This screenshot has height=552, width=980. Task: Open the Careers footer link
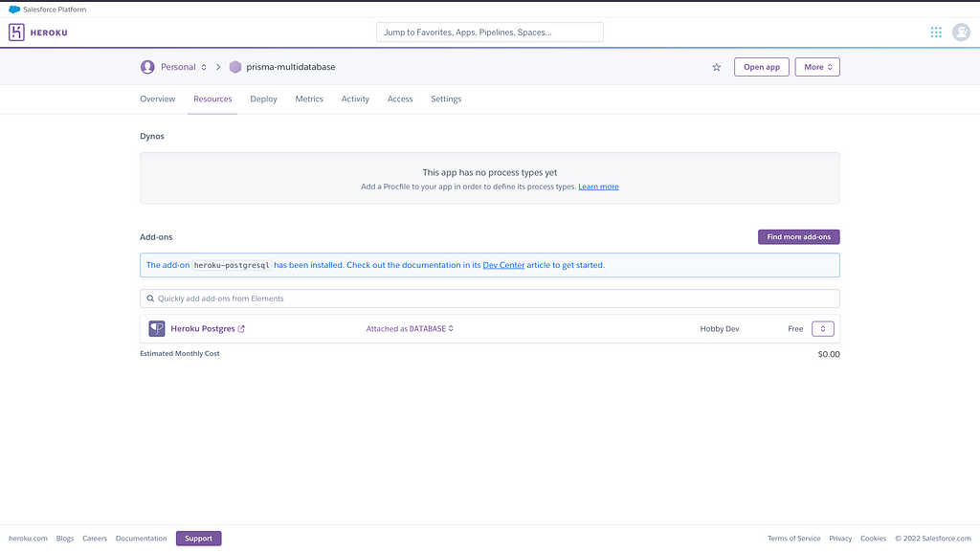tap(95, 539)
